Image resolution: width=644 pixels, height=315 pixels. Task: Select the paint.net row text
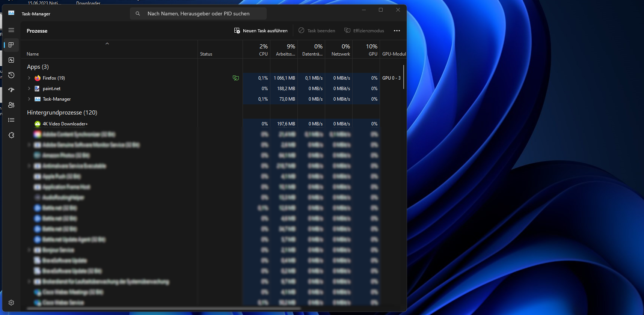click(51, 89)
